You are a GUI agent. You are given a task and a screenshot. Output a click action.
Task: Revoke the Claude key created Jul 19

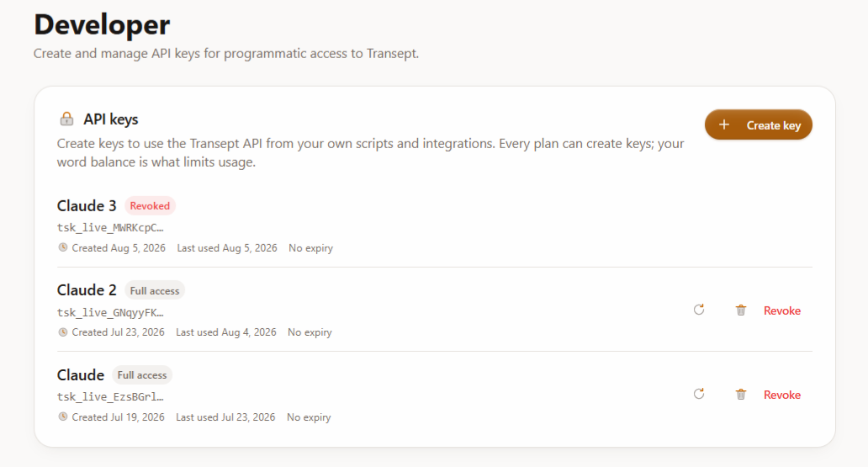coord(781,395)
